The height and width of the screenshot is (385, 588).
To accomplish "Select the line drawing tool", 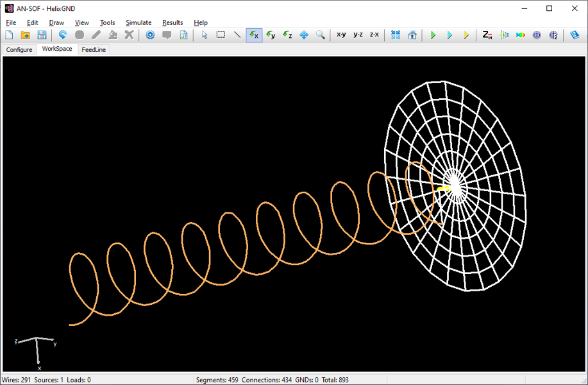I will 237,35.
